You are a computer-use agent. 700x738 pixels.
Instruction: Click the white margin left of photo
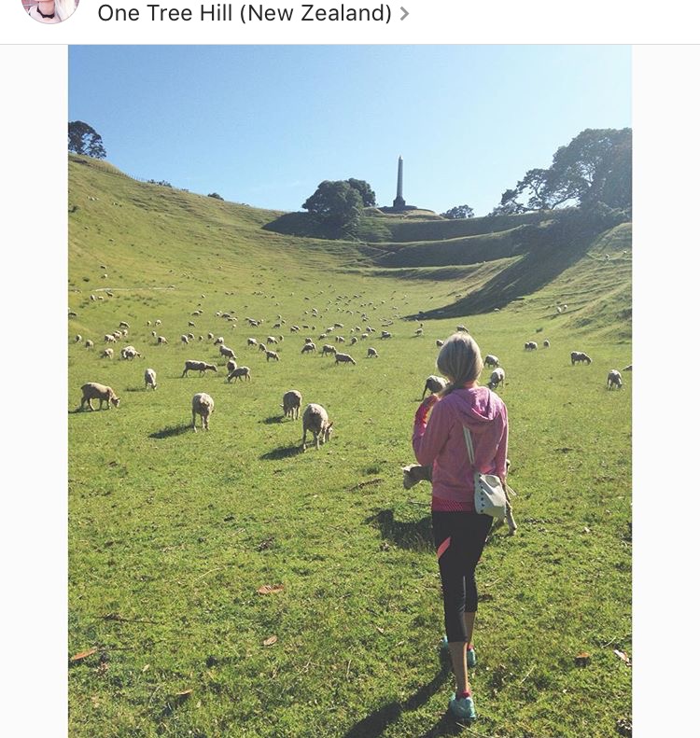(34, 391)
